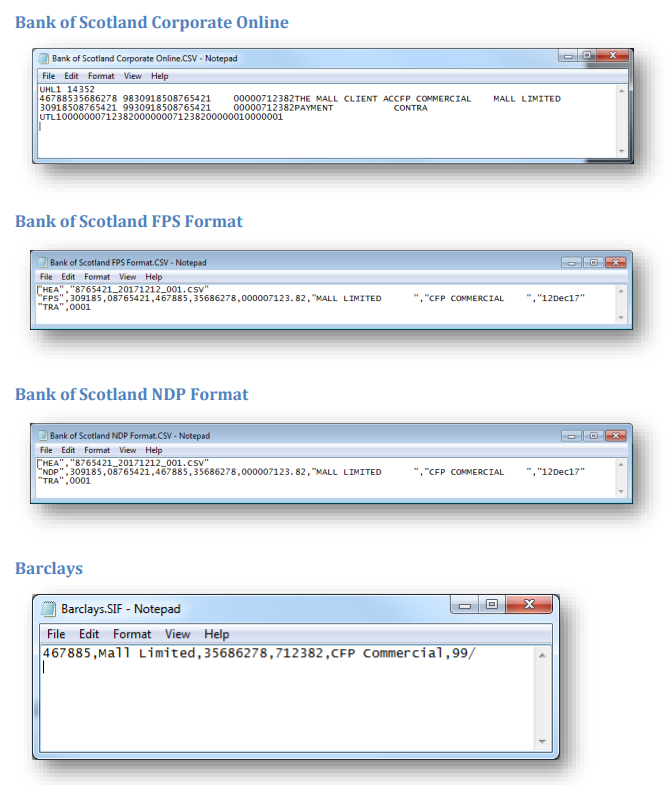This screenshot has width=666, height=785.
Task: Click scroll down arrow in FPS Format Notepad
Action: tap(621, 317)
